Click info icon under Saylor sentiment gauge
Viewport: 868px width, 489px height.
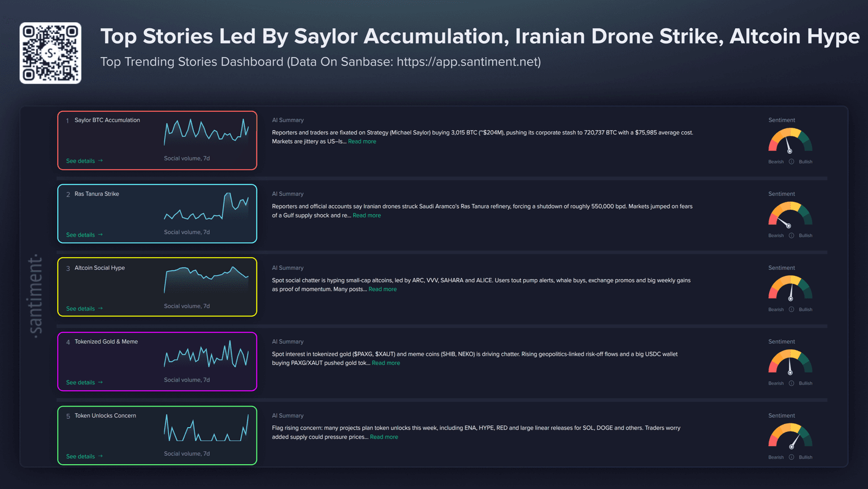tap(791, 162)
